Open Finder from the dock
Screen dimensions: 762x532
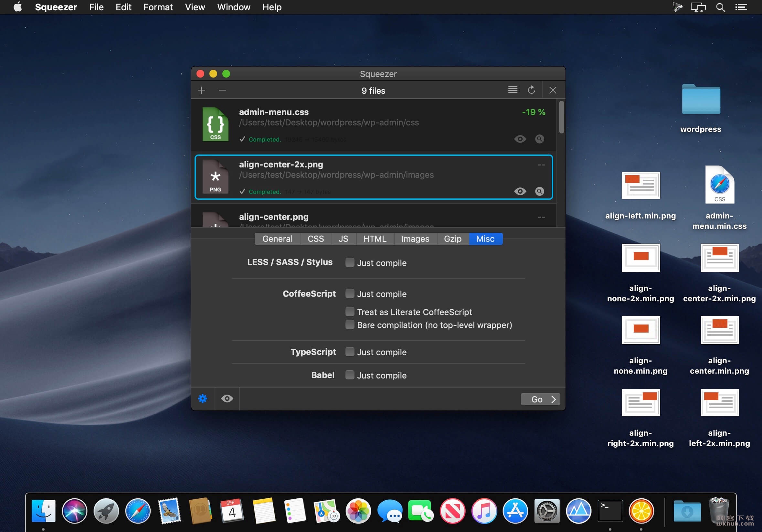(x=44, y=511)
